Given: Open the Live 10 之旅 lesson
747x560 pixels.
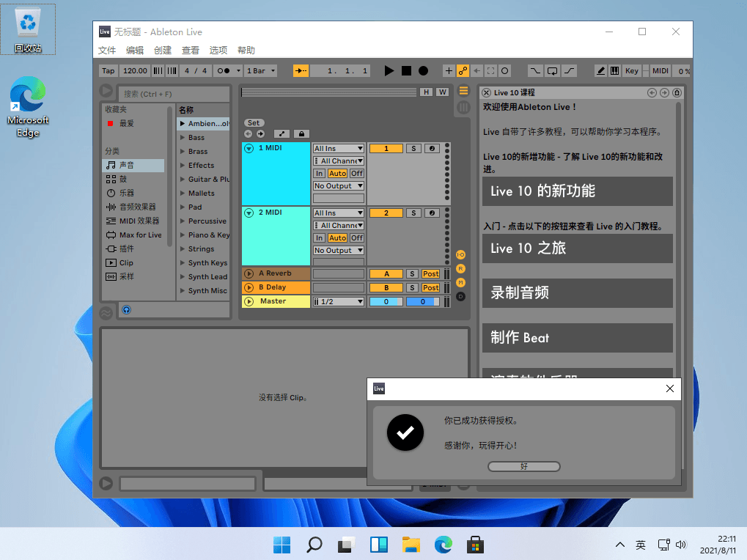Looking at the screenshot, I should pos(578,248).
